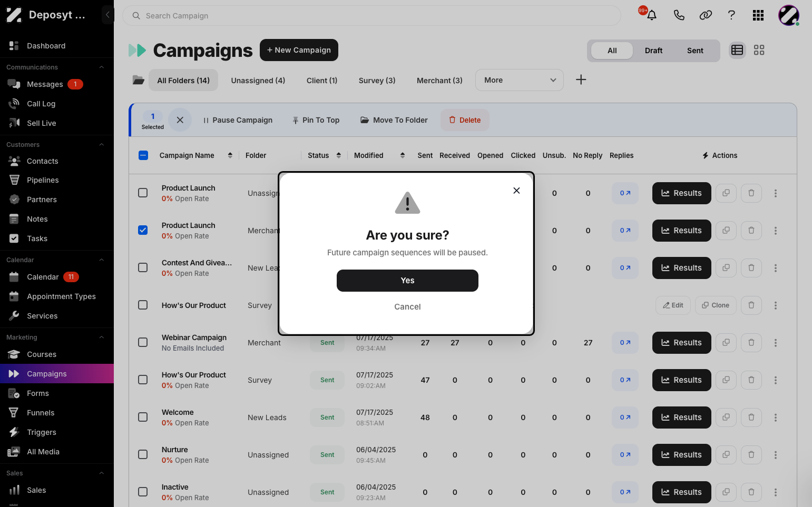Image resolution: width=812 pixels, height=507 pixels.
Task: Open the help question mark icon
Action: click(x=731, y=15)
